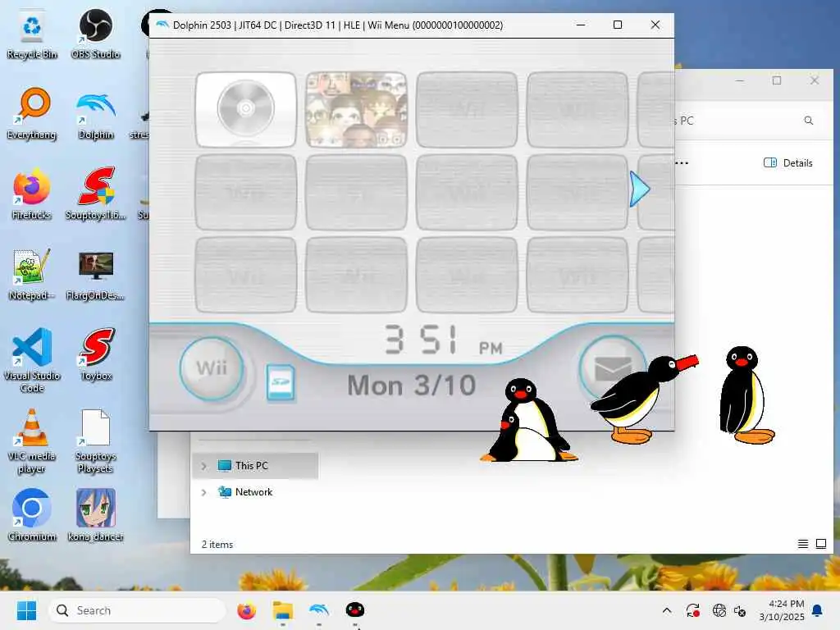
Task: Open File Explorer from the taskbar
Action: click(283, 610)
